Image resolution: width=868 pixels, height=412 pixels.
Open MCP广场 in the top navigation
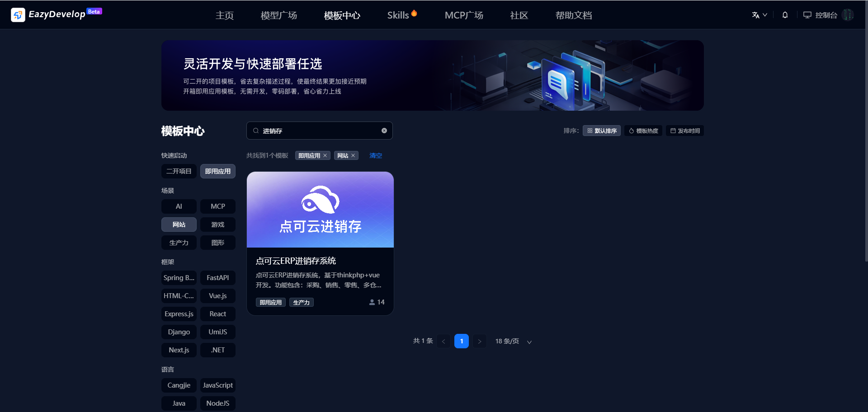(x=464, y=15)
